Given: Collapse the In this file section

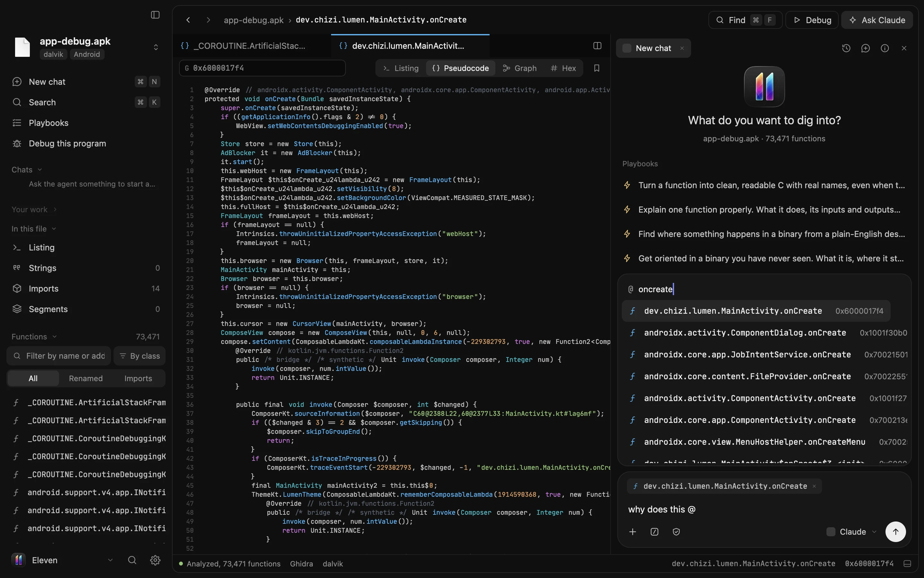Looking at the screenshot, I should 34,229.
